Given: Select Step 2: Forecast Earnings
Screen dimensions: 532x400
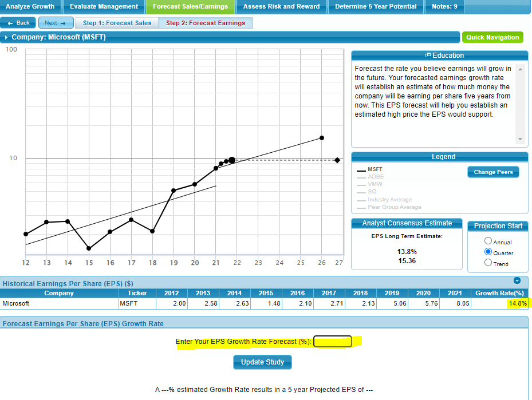Looking at the screenshot, I should (206, 23).
